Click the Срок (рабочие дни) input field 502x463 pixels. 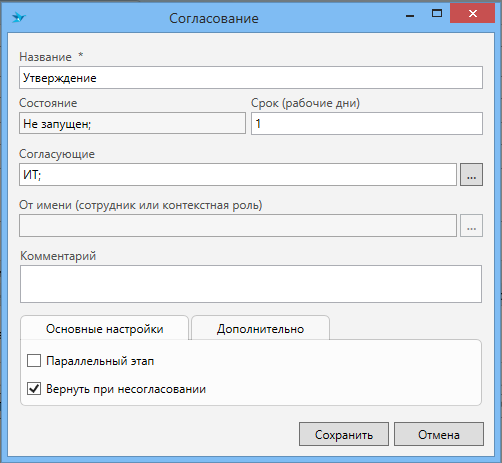(367, 123)
